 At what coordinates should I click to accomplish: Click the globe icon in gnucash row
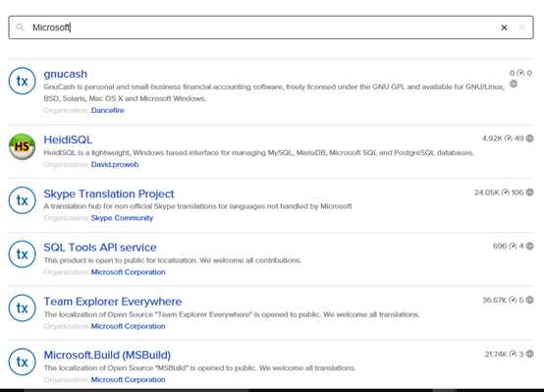pos(514,84)
